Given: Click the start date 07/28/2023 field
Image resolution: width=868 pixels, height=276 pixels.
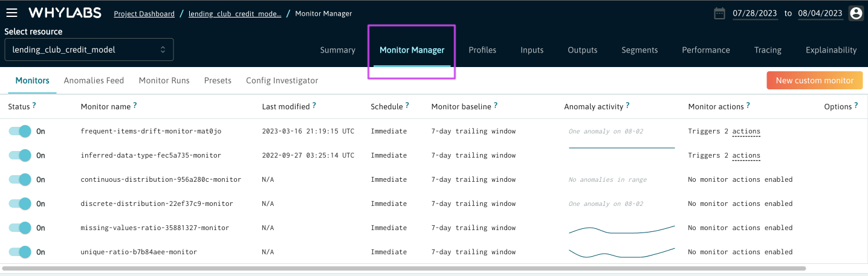Looking at the screenshot, I should pyautogui.click(x=754, y=13).
